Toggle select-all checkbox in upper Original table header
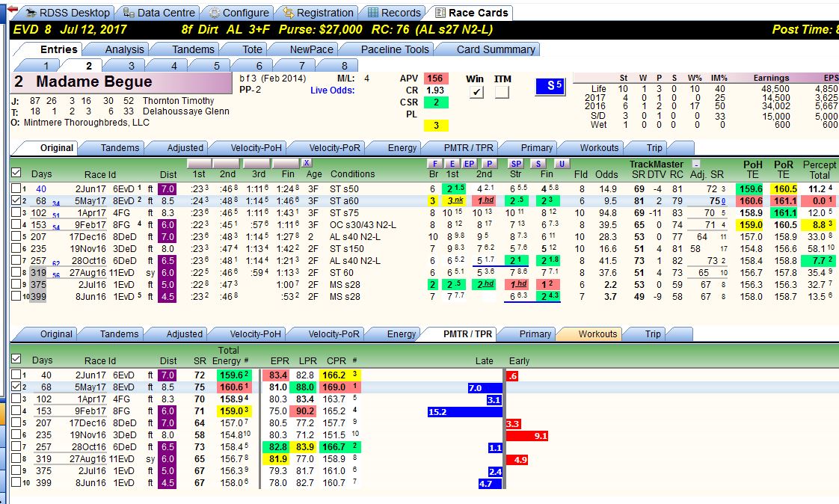Image resolution: width=839 pixels, height=504 pixels. pos(16,172)
